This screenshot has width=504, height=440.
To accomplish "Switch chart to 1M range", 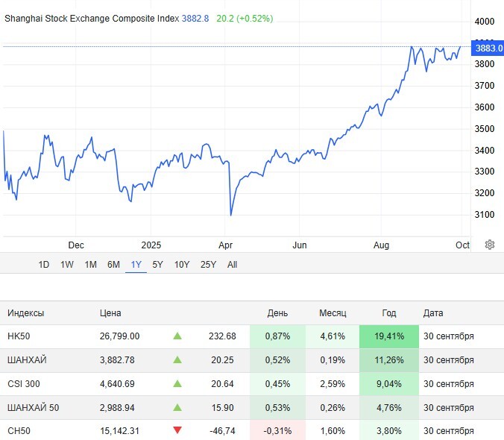I will pyautogui.click(x=90, y=264).
